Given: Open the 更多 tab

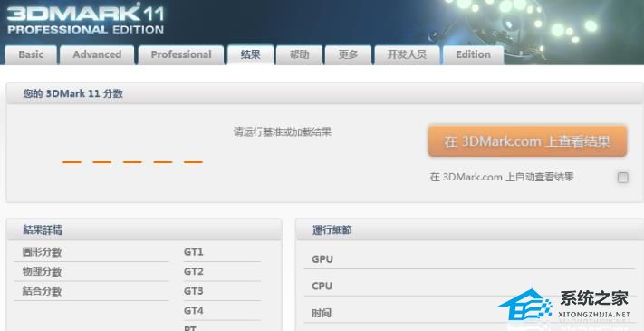Looking at the screenshot, I should pos(348,54).
